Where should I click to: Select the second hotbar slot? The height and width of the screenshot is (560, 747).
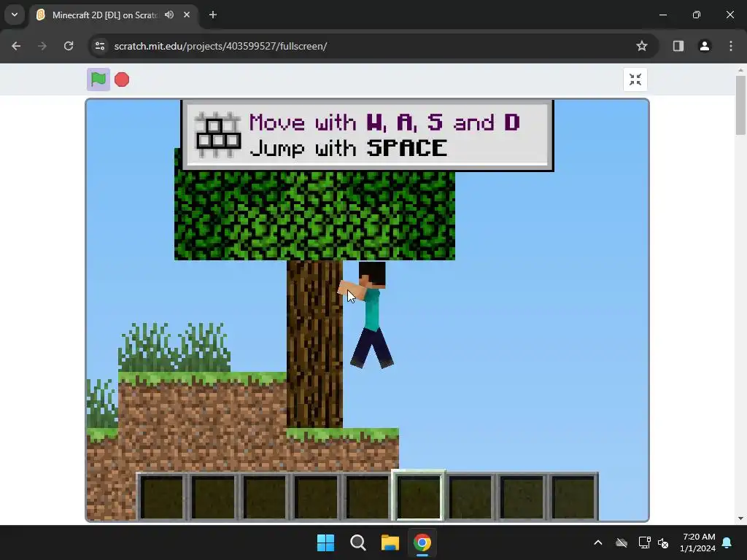click(214, 497)
